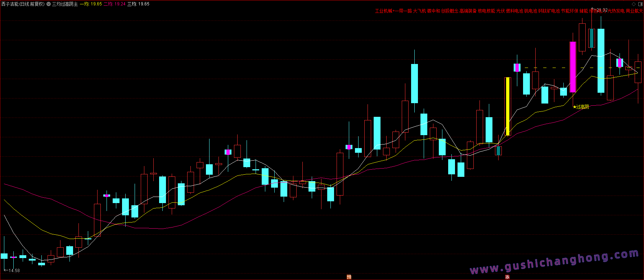
Task: Click the large magenta candlestick above 过高阴
Action: pyautogui.click(x=573, y=67)
